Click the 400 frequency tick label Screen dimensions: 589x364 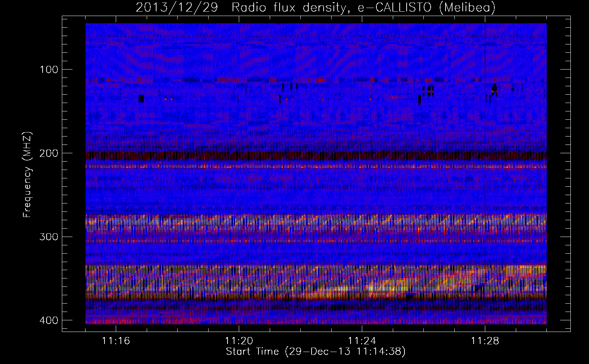pos(48,320)
